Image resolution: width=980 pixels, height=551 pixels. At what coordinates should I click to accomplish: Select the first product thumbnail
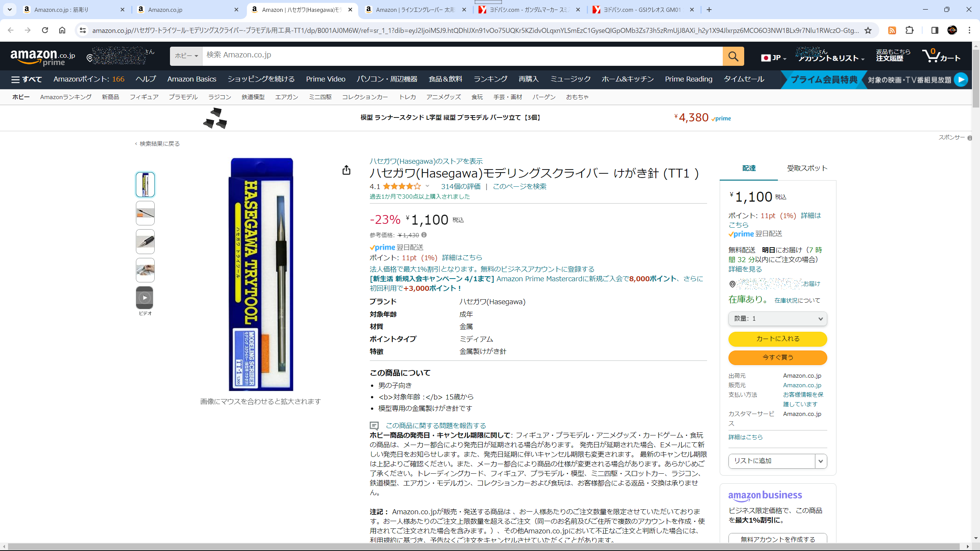coord(145,185)
